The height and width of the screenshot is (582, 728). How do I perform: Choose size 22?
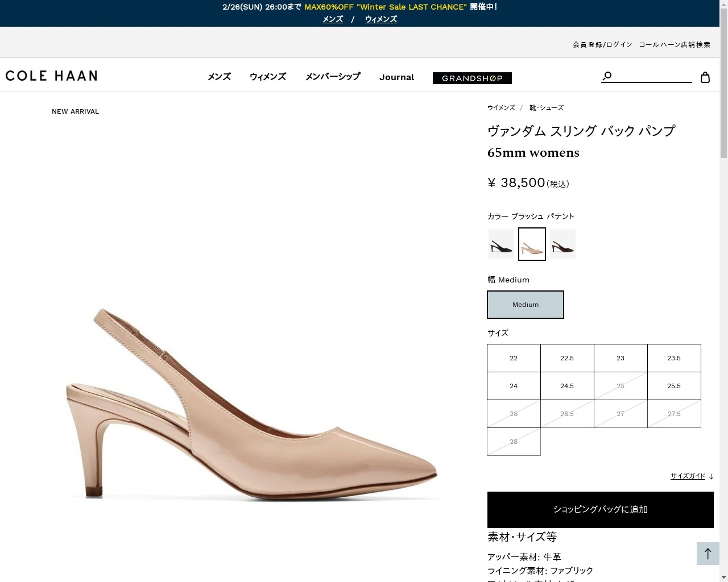click(x=514, y=358)
